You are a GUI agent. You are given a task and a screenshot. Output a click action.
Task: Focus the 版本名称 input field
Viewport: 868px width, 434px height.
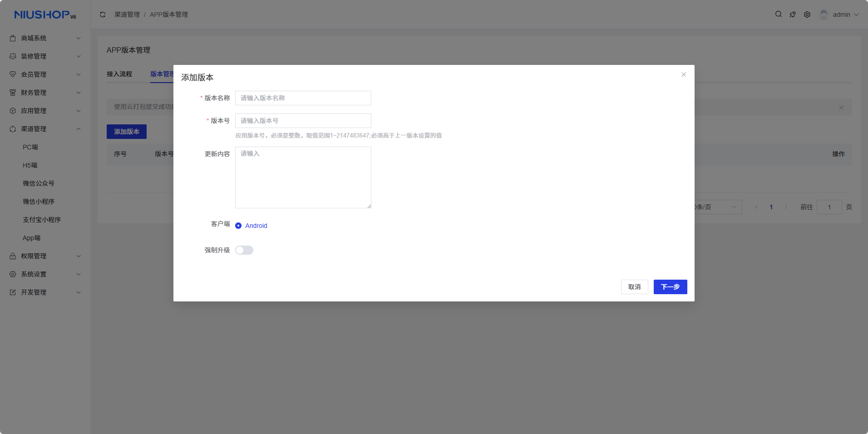(x=303, y=98)
